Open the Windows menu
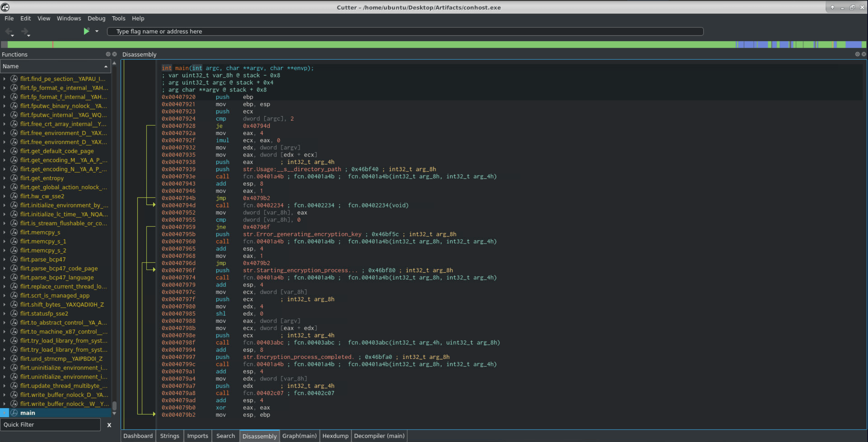 pos(69,18)
